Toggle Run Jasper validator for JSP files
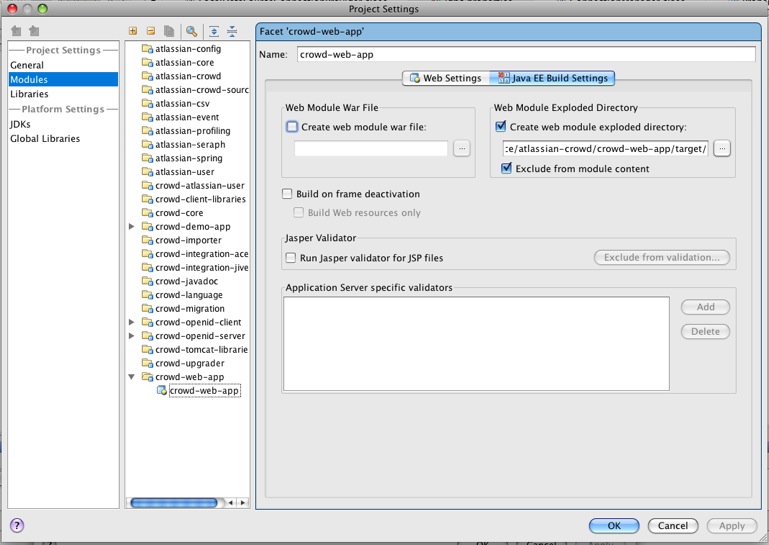The width and height of the screenshot is (769, 545). (288, 258)
